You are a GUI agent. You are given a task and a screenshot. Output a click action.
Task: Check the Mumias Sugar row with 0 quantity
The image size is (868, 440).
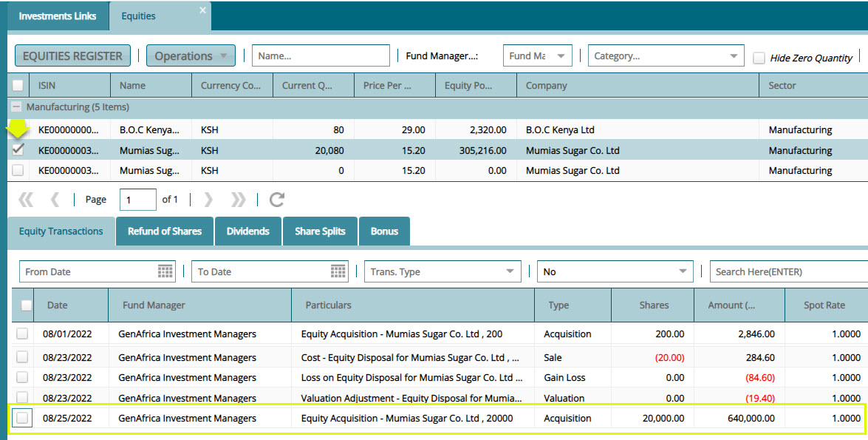(18, 170)
